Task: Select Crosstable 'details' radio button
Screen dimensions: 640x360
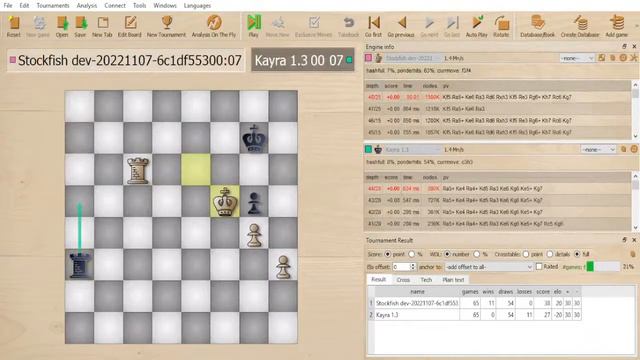Action: click(x=549, y=254)
